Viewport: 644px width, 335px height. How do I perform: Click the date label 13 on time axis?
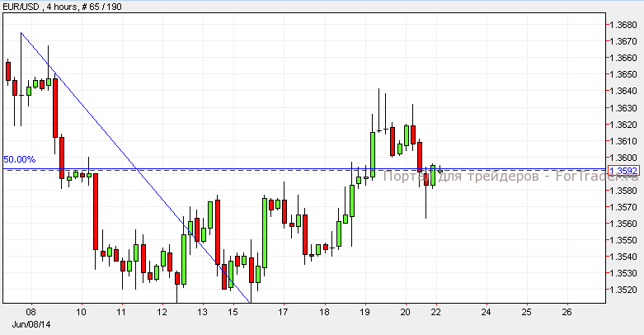pos(203,312)
